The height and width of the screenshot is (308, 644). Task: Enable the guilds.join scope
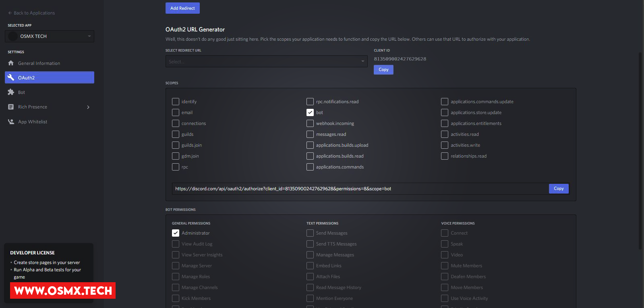coord(176,145)
